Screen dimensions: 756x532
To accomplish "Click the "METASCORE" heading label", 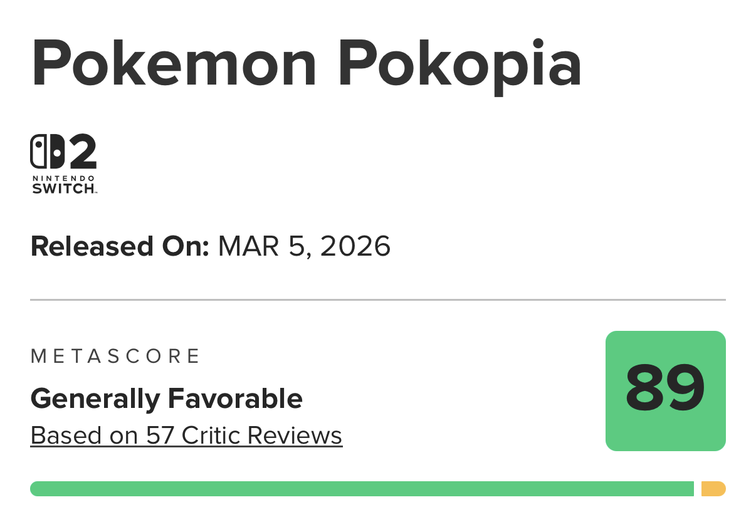I will (115, 357).
